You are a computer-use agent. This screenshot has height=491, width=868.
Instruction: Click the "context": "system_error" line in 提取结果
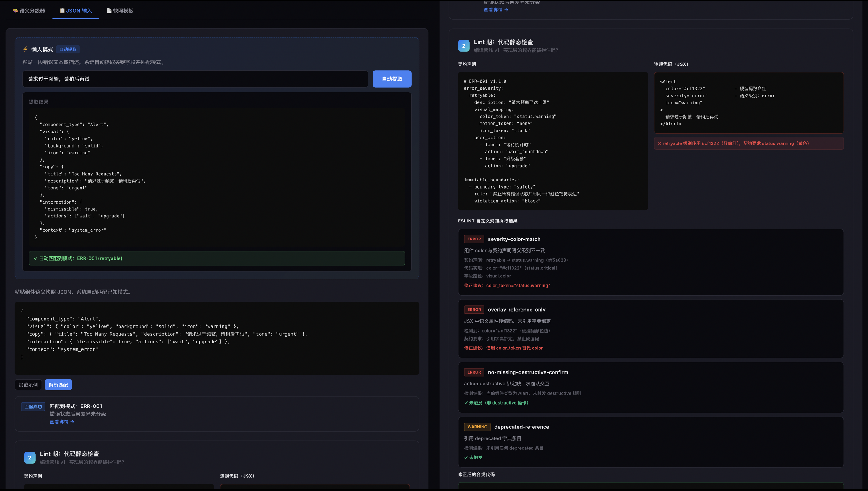point(73,230)
